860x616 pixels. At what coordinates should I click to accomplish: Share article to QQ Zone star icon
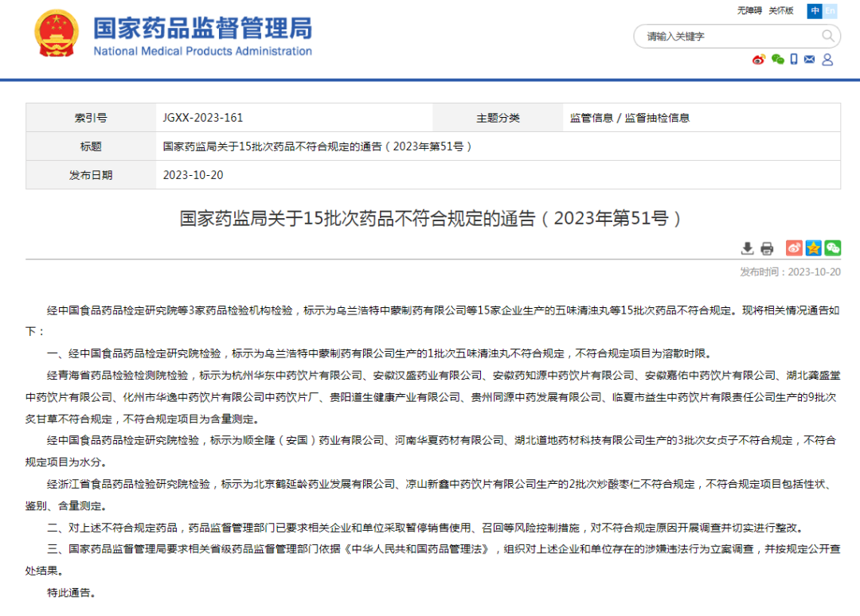(813, 248)
